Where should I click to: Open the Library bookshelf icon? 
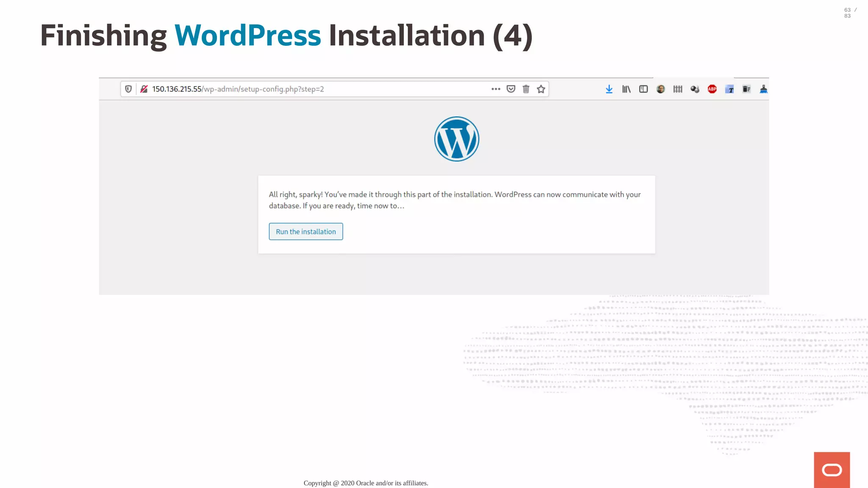coord(626,89)
